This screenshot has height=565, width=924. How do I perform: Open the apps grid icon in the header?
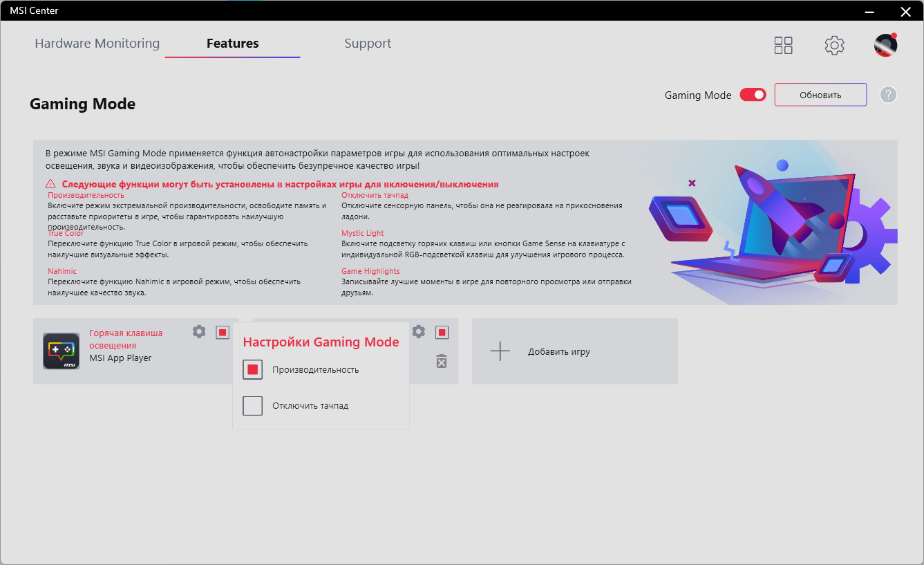(783, 46)
